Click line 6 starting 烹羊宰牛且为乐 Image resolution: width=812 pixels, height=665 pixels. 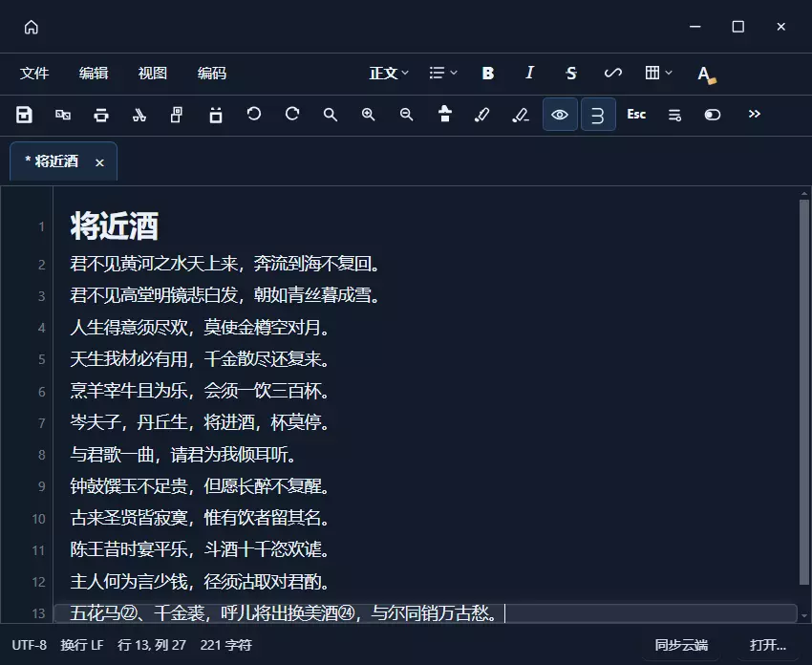[200, 391]
